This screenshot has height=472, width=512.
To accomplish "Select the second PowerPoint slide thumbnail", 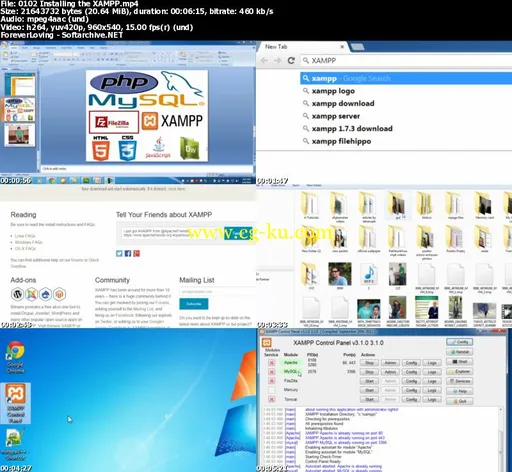I will pos(20,110).
